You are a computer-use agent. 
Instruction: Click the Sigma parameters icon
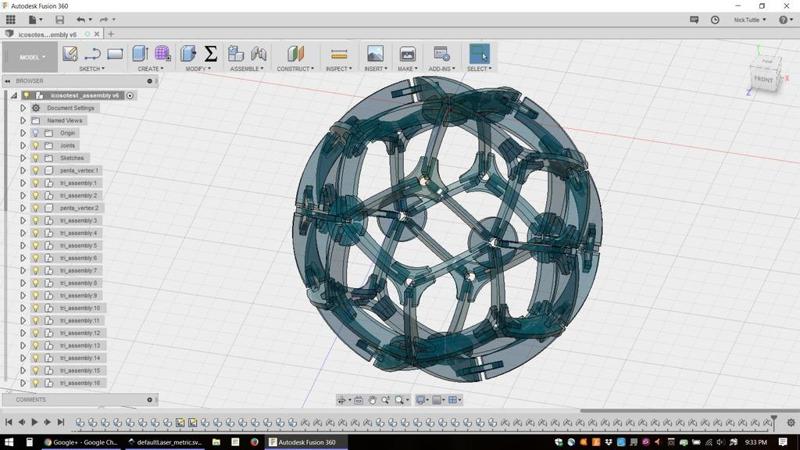[211, 54]
